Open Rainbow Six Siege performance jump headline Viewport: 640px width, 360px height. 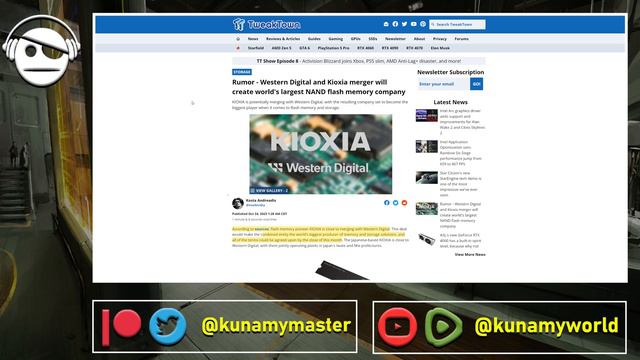point(461,153)
